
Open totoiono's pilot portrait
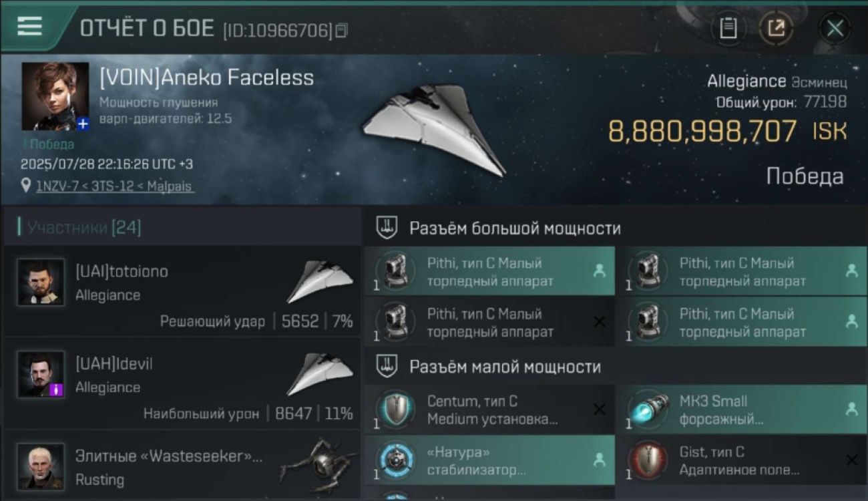(x=41, y=282)
